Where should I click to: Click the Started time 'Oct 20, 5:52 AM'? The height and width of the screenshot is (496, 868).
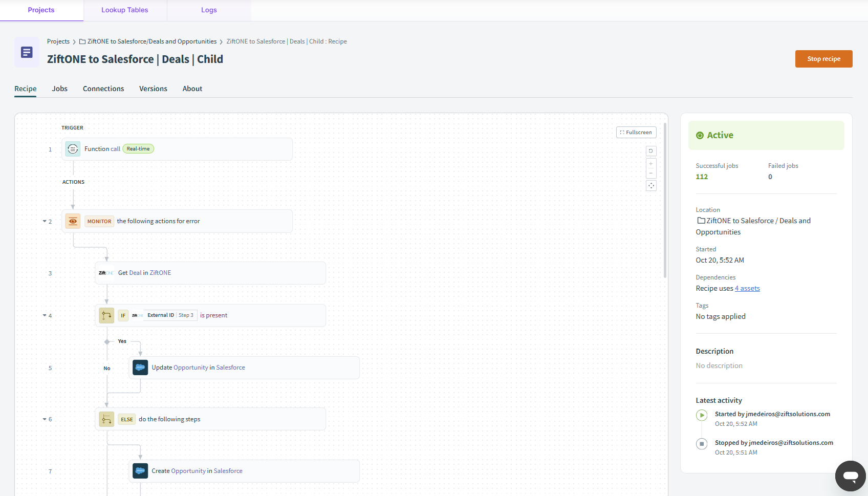720,260
